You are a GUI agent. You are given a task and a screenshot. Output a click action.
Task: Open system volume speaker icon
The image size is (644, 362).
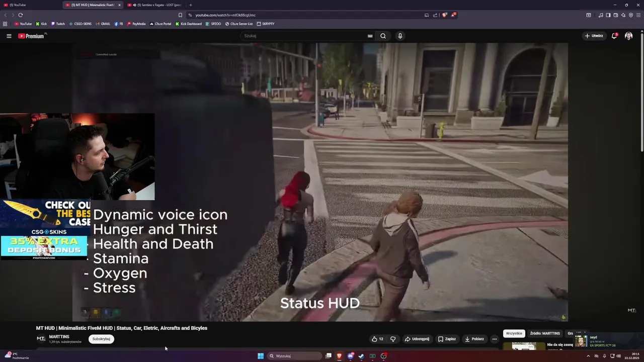click(618, 356)
